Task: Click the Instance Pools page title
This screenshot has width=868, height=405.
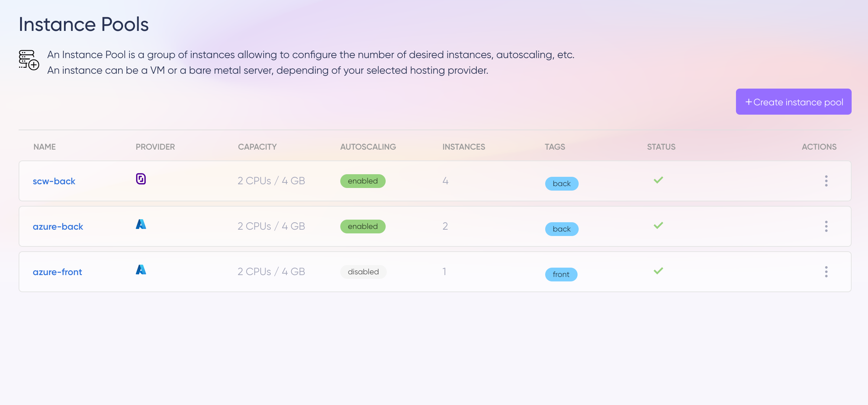Action: coord(84,25)
